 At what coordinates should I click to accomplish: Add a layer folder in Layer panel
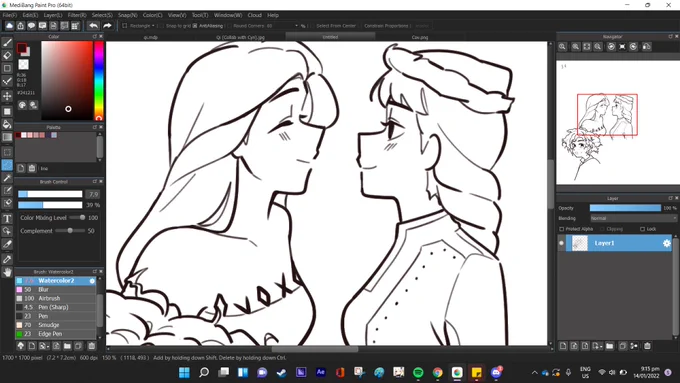[610, 346]
